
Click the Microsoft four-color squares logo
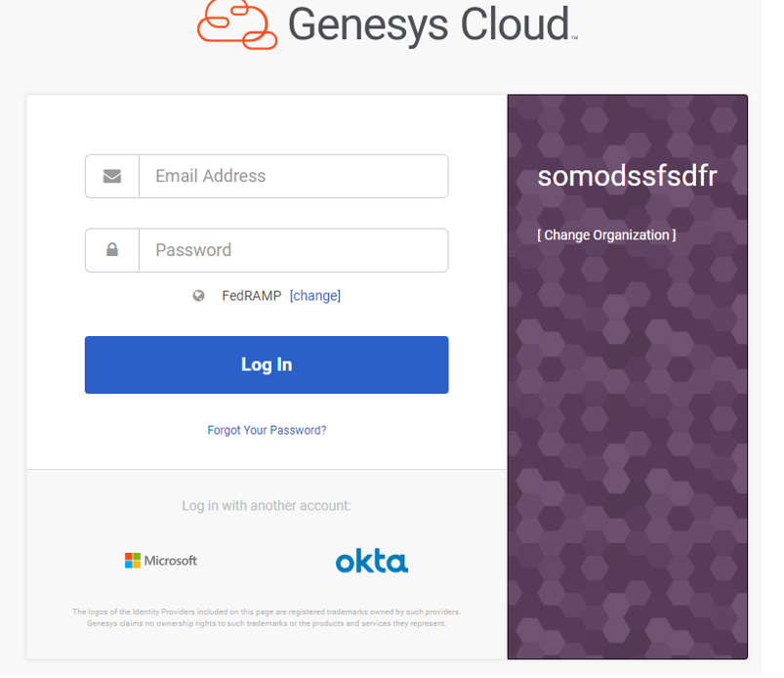(133, 561)
